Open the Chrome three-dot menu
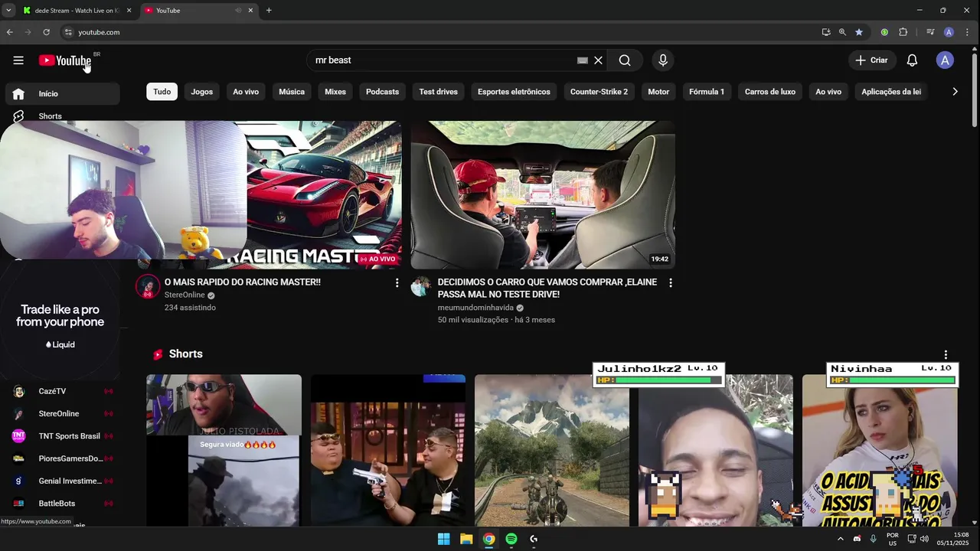This screenshot has height=551, width=980. coord(968,32)
